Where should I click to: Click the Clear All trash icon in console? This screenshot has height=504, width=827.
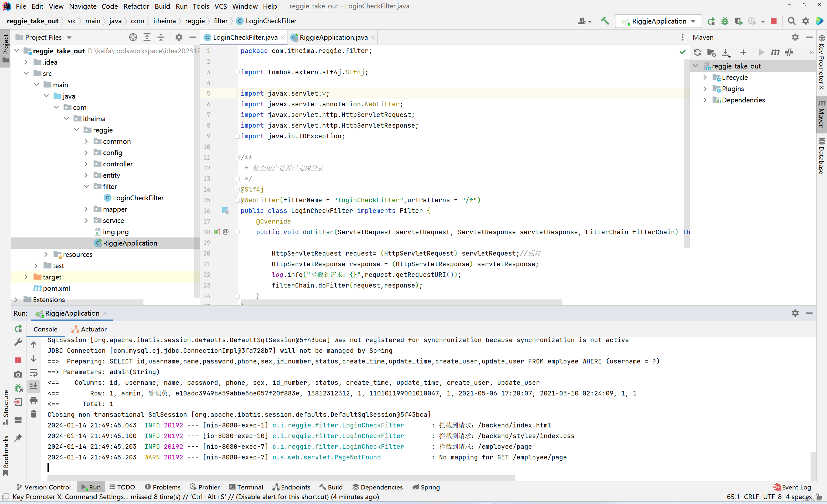click(34, 414)
